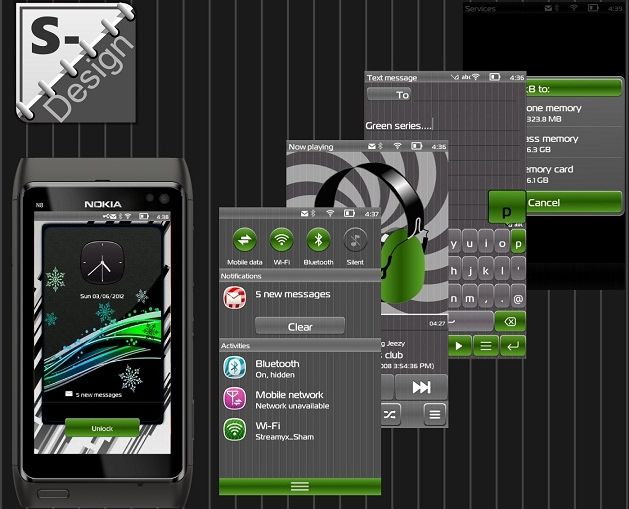Tap 'Services' title in top screen

coord(480,8)
